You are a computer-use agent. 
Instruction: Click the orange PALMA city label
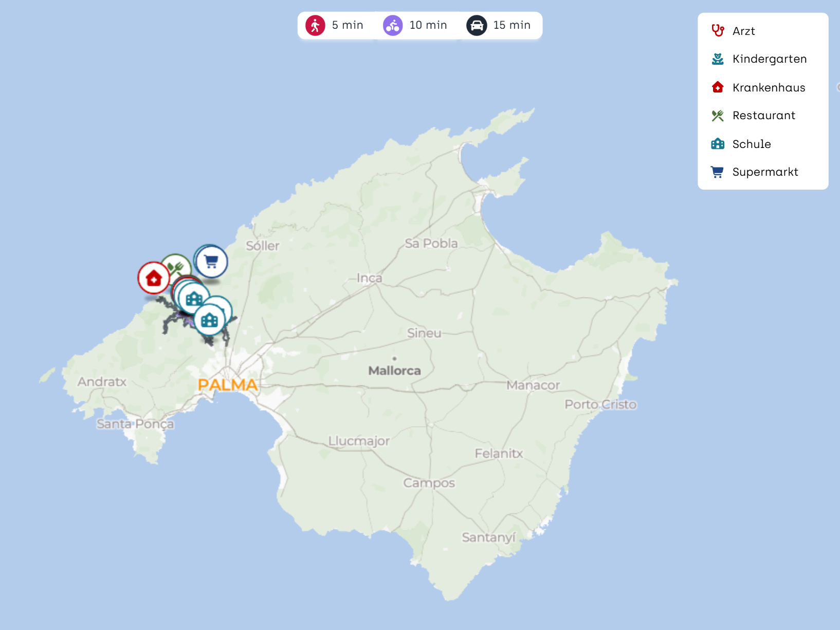click(227, 384)
